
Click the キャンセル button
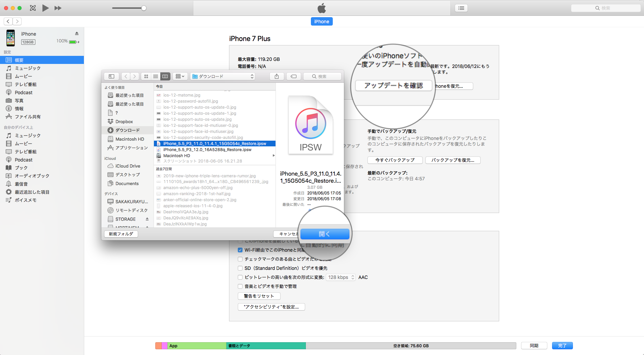286,234
